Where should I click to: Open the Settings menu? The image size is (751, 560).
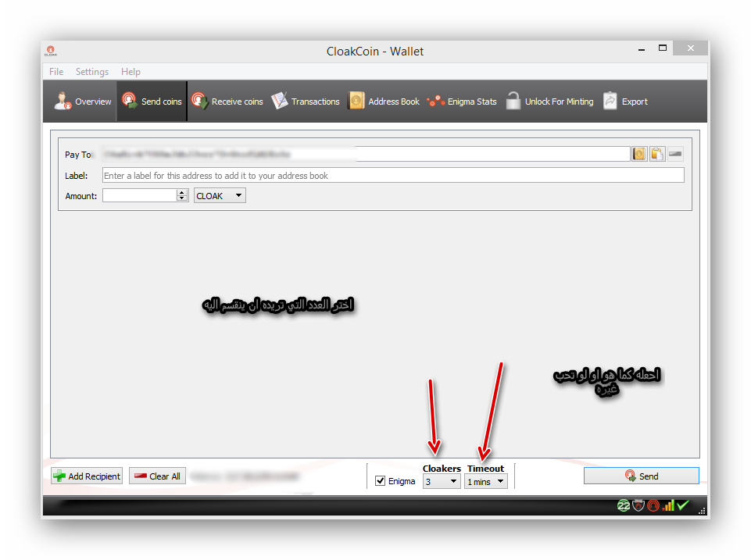[92, 72]
